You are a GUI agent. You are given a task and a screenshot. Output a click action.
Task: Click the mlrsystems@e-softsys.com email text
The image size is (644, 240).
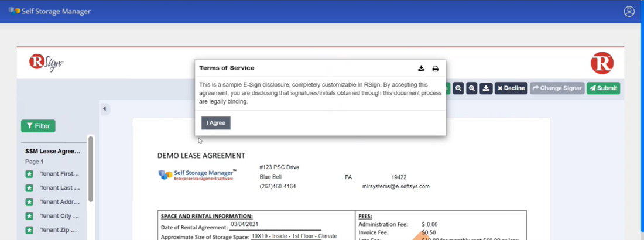coord(396,186)
